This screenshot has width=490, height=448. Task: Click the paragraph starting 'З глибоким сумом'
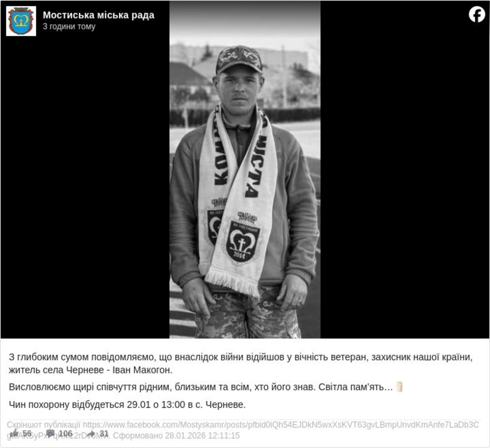click(x=241, y=363)
